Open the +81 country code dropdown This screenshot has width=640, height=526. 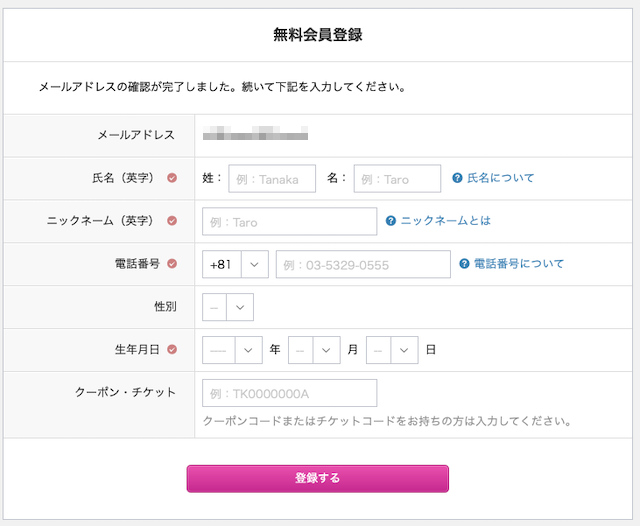click(235, 264)
